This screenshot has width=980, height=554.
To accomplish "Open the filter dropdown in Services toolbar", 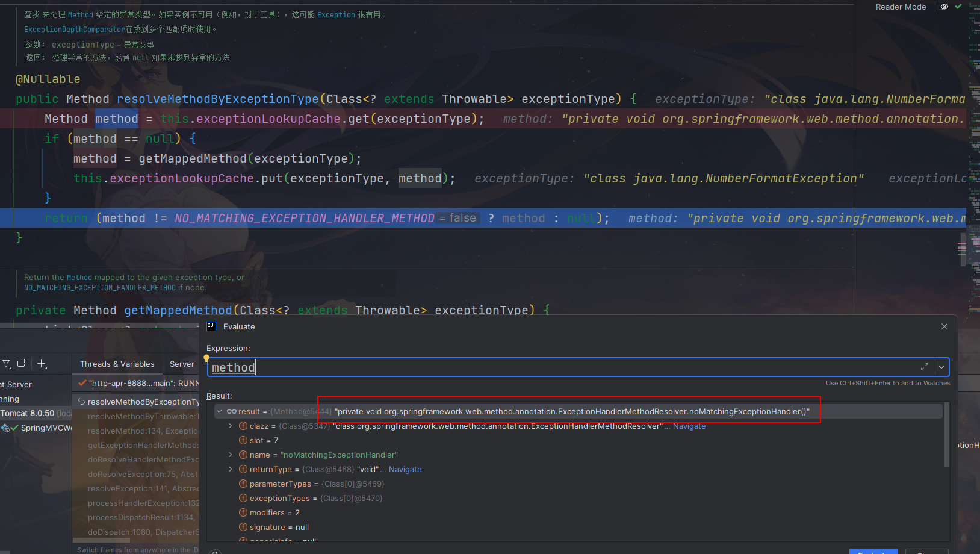I will pos(7,364).
